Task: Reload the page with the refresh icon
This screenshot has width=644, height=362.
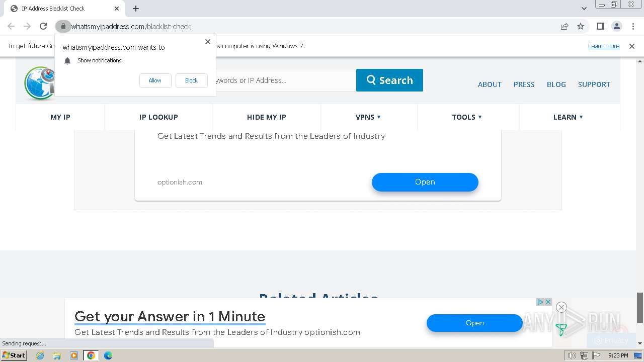Action: point(43,26)
